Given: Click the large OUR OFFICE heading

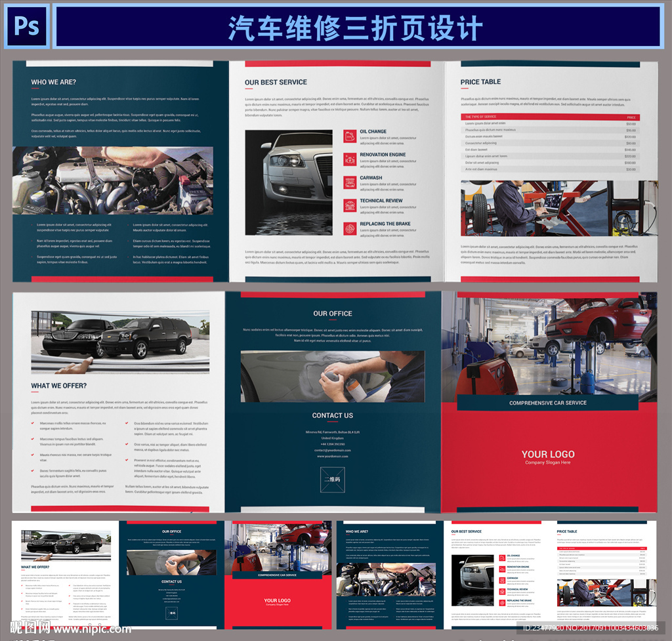Looking at the screenshot, I should click(x=333, y=314).
